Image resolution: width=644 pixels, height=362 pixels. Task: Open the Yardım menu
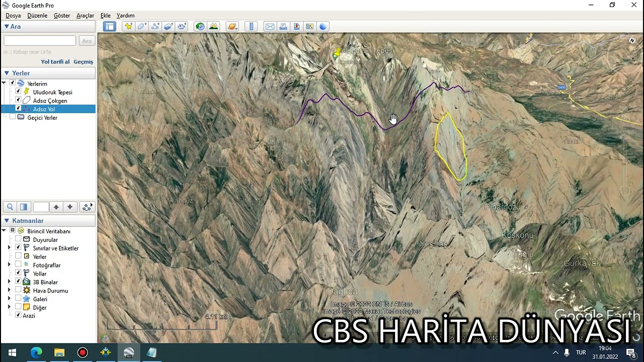pyautogui.click(x=125, y=16)
